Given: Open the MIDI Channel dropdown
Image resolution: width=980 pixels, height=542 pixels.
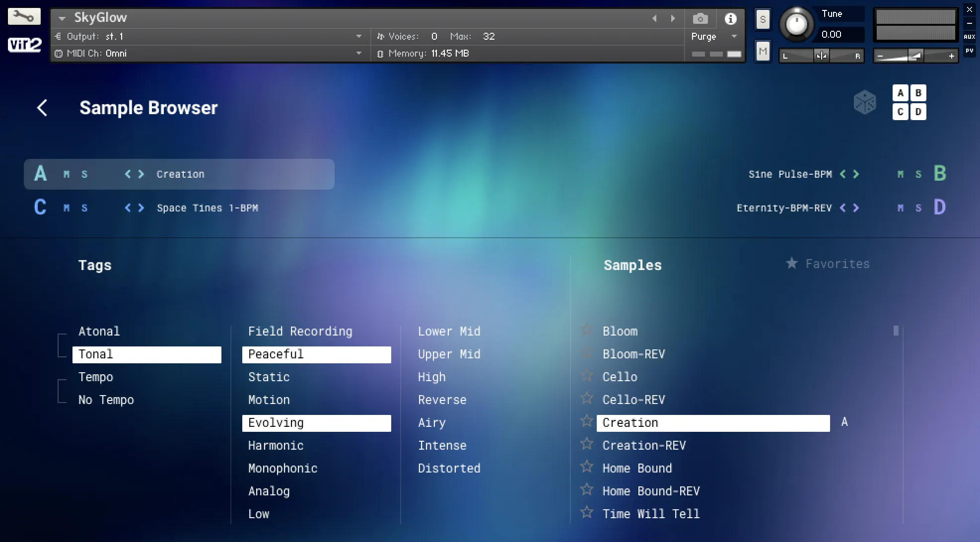Looking at the screenshot, I should [x=359, y=53].
